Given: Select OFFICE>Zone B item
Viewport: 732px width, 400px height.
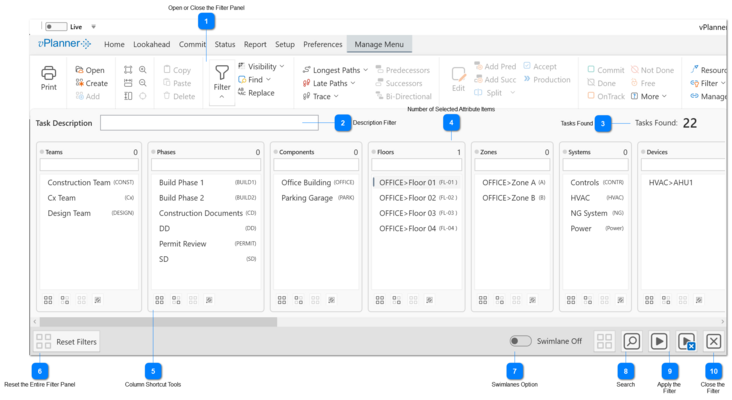Looking at the screenshot, I should 512,198.
